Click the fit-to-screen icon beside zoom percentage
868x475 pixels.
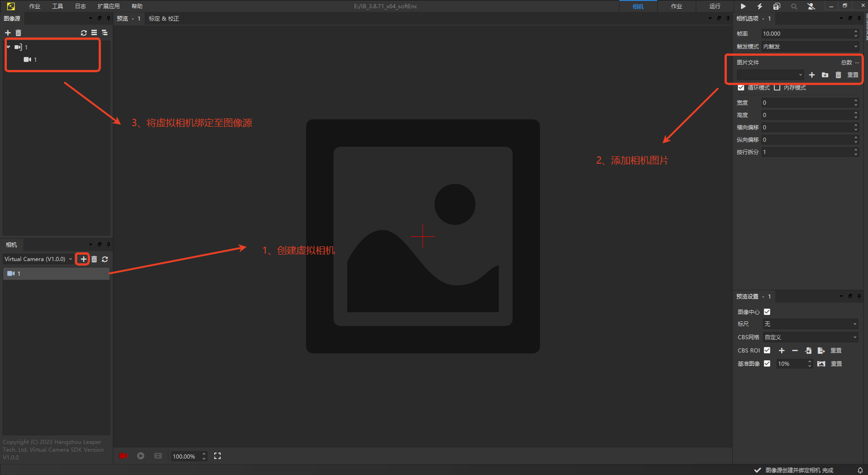pos(217,456)
